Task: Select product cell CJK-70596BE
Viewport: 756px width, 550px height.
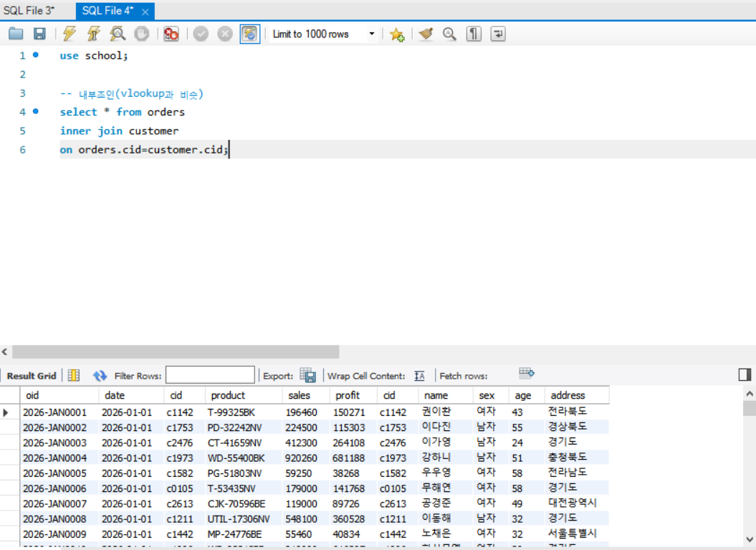Action: [x=244, y=503]
